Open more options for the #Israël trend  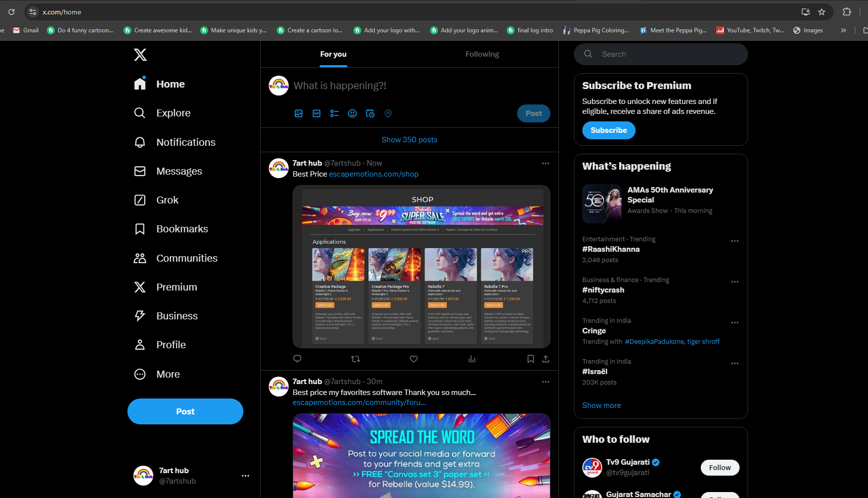(x=735, y=363)
